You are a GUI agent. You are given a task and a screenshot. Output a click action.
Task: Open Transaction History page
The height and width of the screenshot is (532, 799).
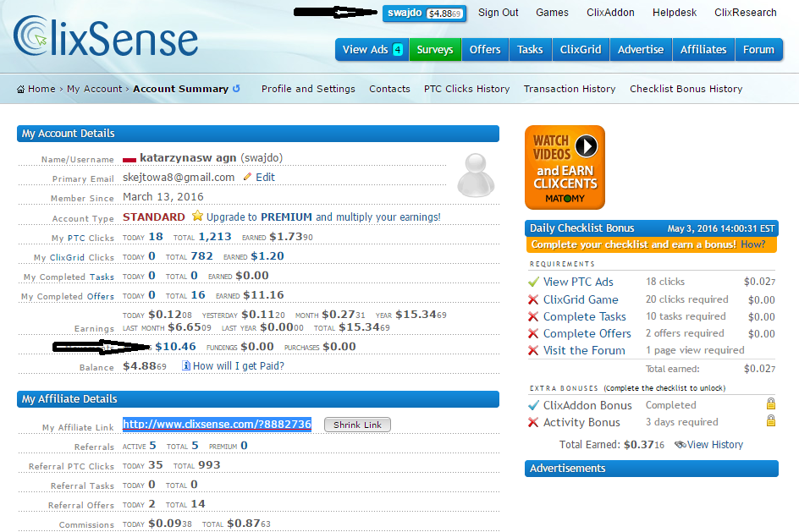click(x=570, y=89)
